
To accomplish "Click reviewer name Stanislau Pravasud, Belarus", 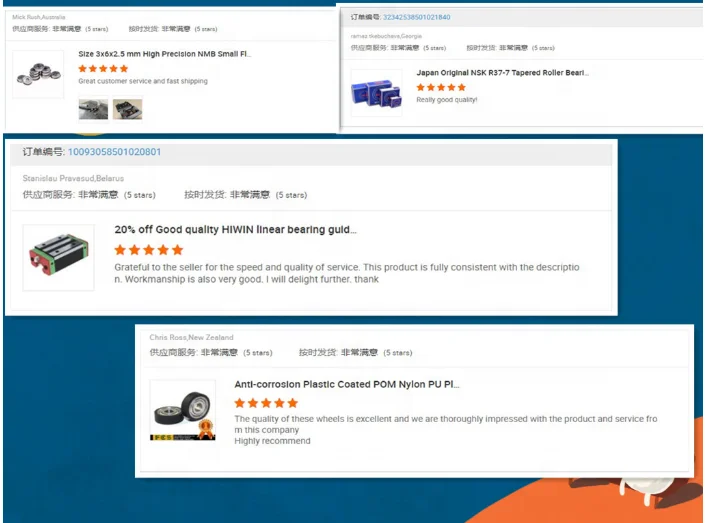I will (x=73, y=179).
